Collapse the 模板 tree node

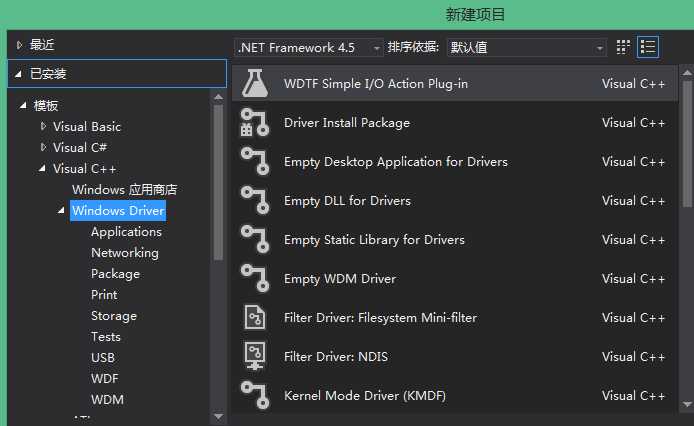[23, 105]
